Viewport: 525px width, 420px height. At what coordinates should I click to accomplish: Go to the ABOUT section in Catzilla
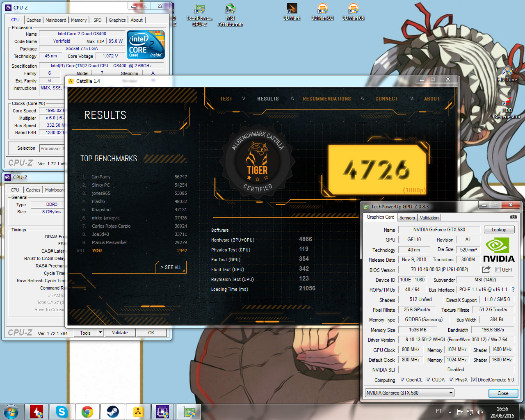click(x=432, y=99)
